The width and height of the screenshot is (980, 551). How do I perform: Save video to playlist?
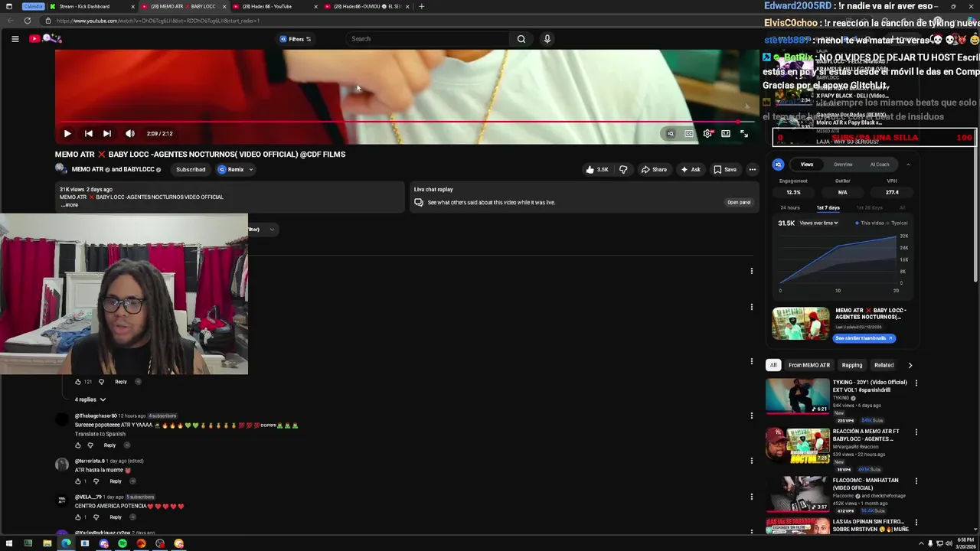pyautogui.click(x=725, y=169)
